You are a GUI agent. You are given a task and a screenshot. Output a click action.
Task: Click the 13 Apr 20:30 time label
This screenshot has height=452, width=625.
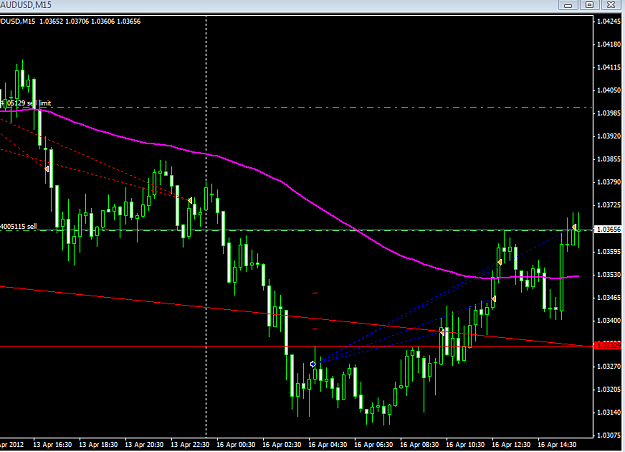(x=144, y=444)
